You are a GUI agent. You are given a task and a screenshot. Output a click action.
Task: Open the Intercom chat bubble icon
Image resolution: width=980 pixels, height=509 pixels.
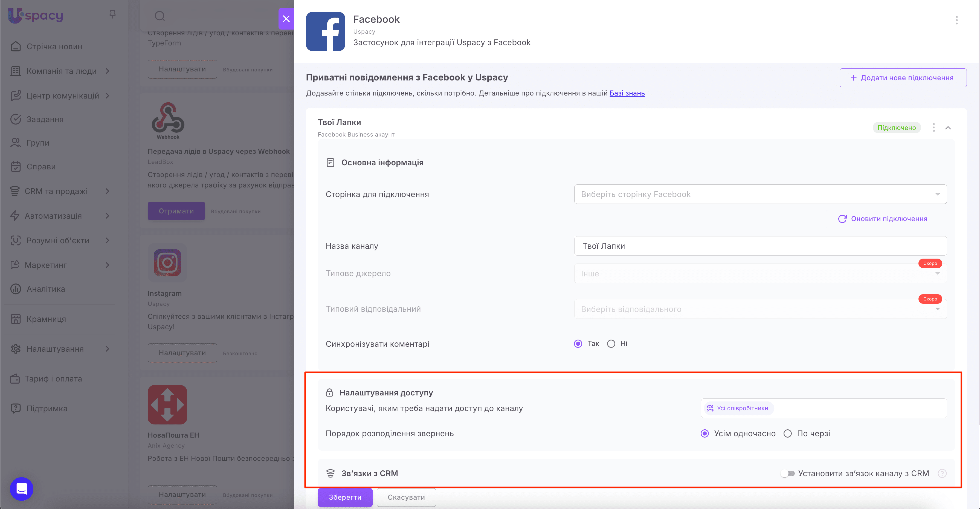pyautogui.click(x=22, y=488)
